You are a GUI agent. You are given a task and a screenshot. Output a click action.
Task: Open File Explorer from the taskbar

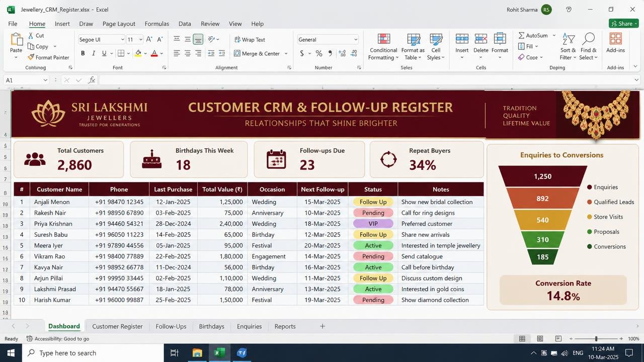197,353
